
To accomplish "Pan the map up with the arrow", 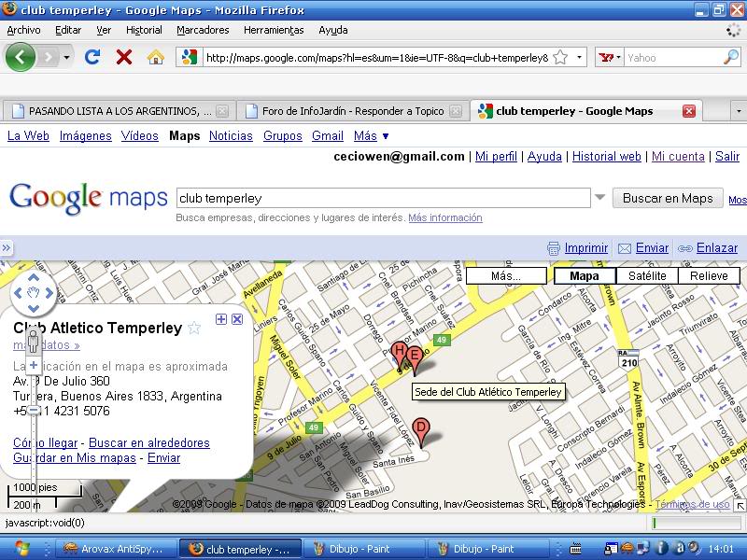I will tap(34, 277).
